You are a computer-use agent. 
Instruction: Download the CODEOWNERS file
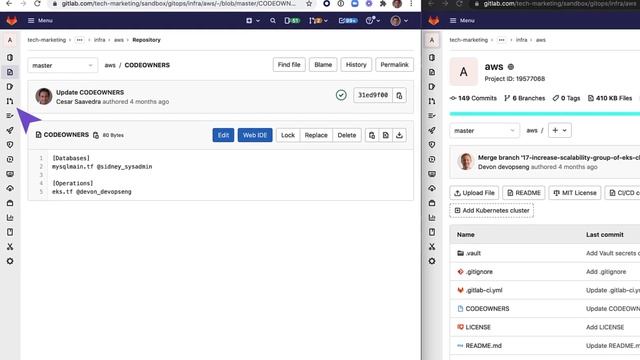[399, 135]
